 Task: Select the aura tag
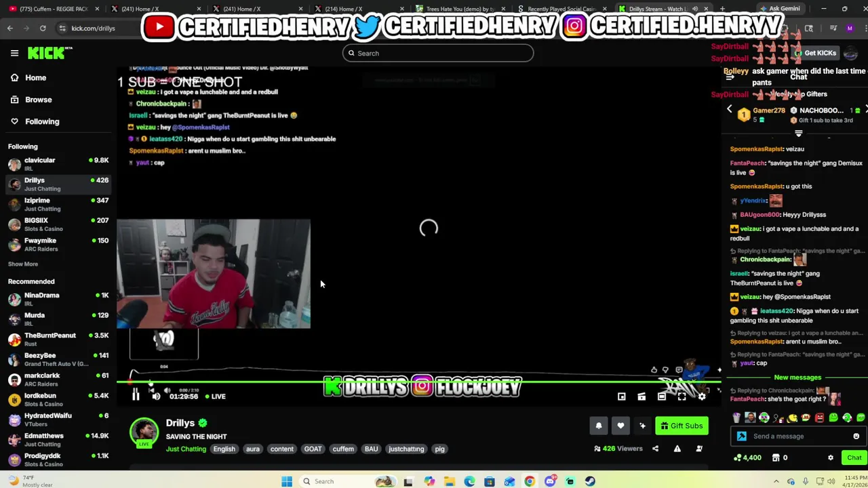[x=253, y=449]
